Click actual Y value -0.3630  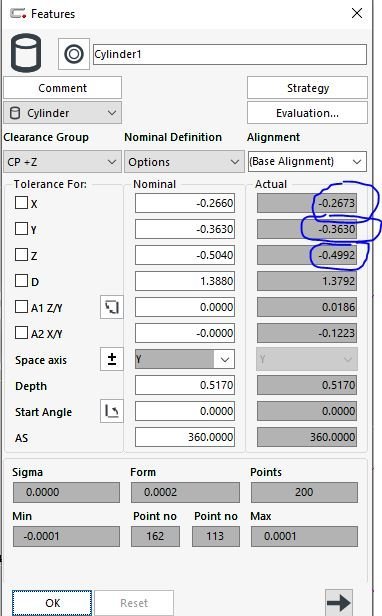(307, 229)
